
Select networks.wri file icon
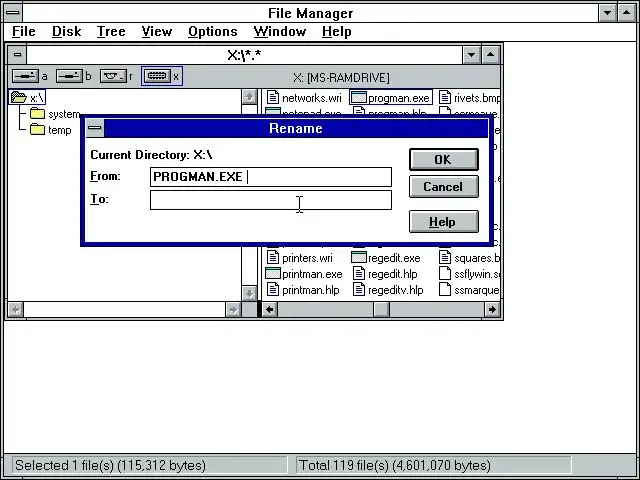(273, 98)
